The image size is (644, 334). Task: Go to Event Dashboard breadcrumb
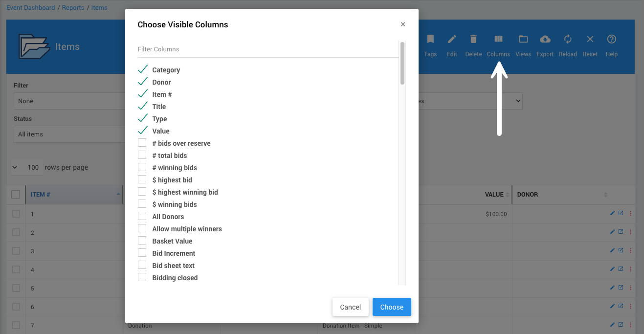[x=30, y=8]
